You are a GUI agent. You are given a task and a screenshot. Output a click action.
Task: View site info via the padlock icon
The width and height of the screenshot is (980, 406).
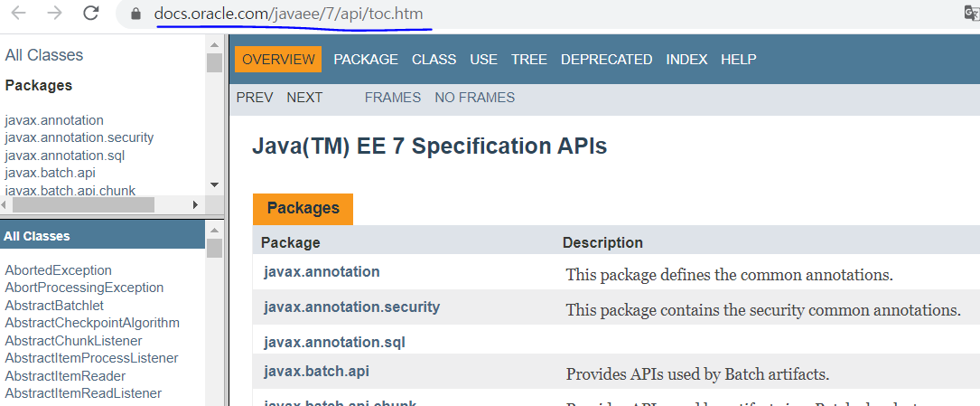click(x=136, y=14)
